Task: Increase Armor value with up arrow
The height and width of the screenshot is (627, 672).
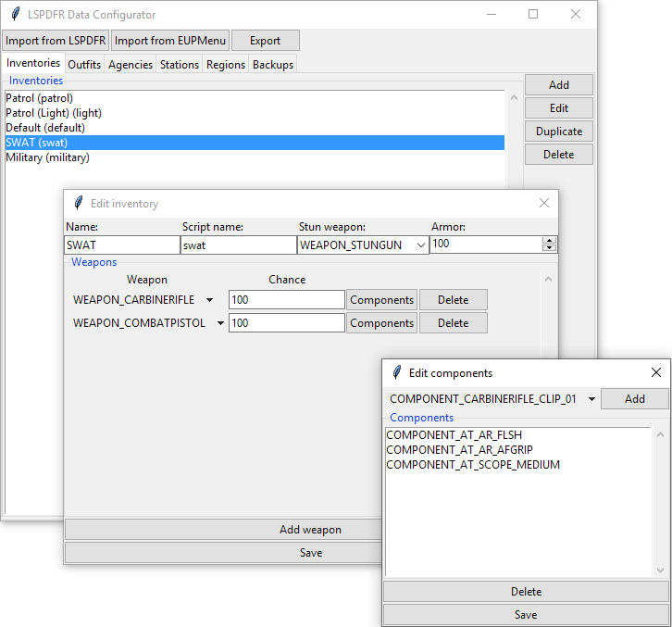Action: point(550,241)
